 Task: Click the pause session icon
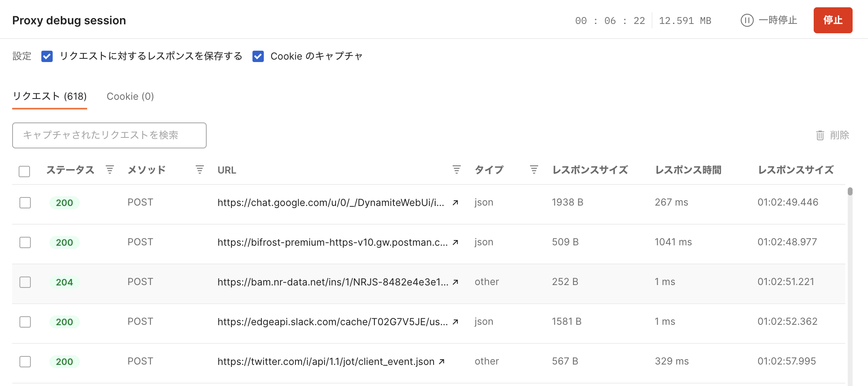747,20
